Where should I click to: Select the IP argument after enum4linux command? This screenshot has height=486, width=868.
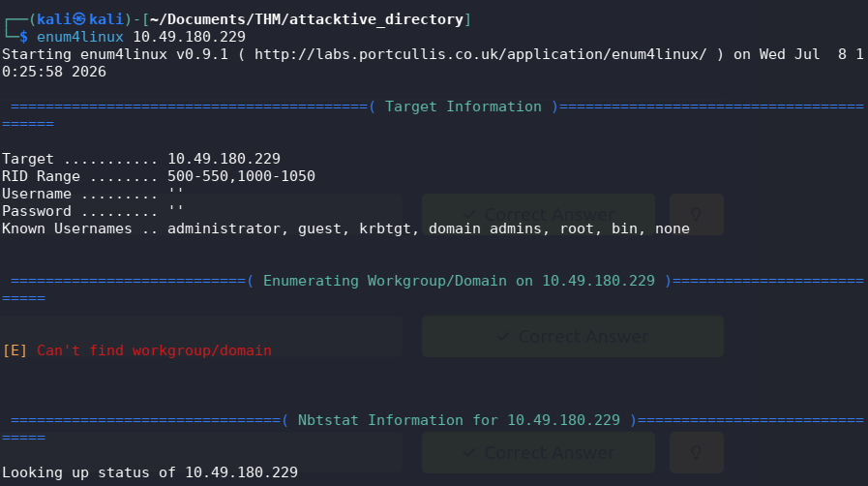coord(189,37)
